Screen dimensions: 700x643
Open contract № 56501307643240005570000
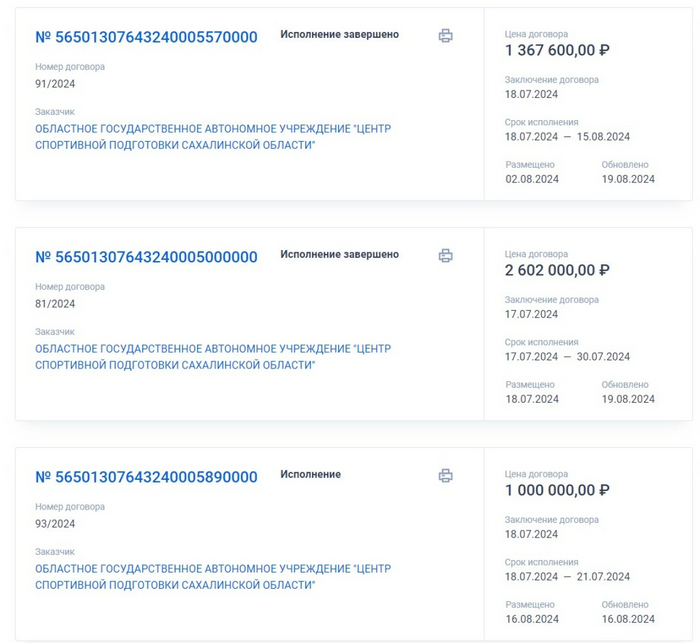coord(146,37)
